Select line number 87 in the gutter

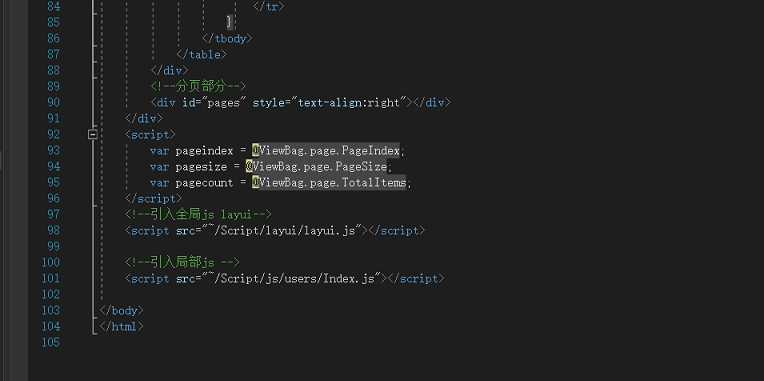pos(54,55)
